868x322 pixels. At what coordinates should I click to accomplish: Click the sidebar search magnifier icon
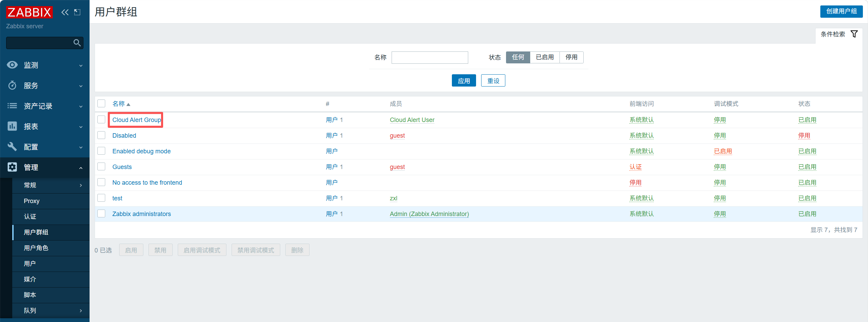pyautogui.click(x=77, y=43)
